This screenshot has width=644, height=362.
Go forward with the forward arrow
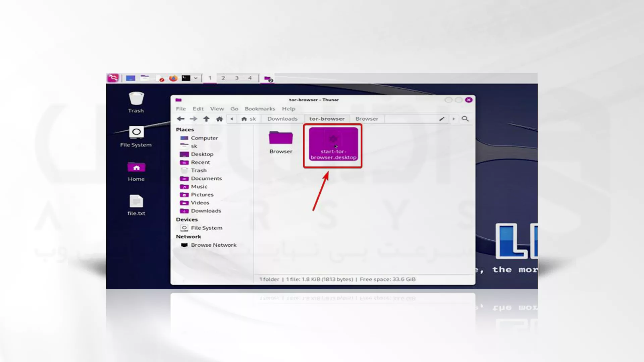click(x=194, y=119)
